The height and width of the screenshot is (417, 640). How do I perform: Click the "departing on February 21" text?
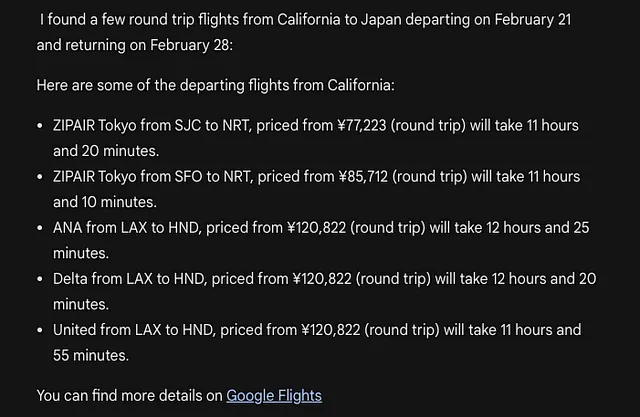(488, 20)
